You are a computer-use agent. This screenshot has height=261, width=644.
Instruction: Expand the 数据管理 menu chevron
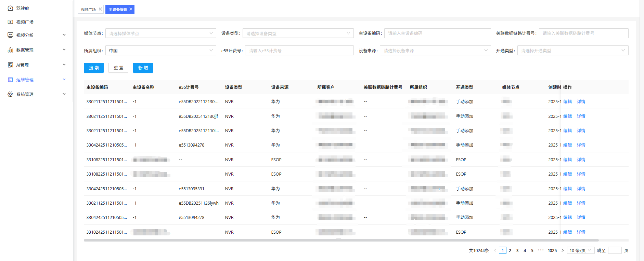(x=64, y=50)
